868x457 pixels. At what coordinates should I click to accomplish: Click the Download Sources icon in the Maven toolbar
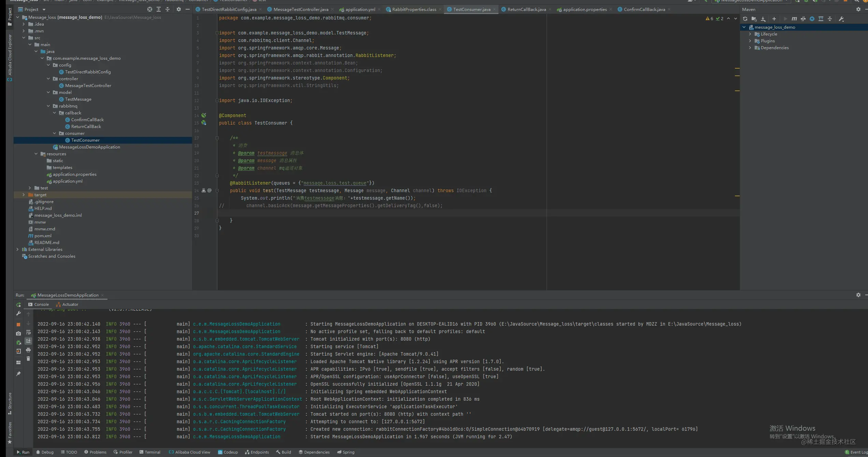pos(763,19)
